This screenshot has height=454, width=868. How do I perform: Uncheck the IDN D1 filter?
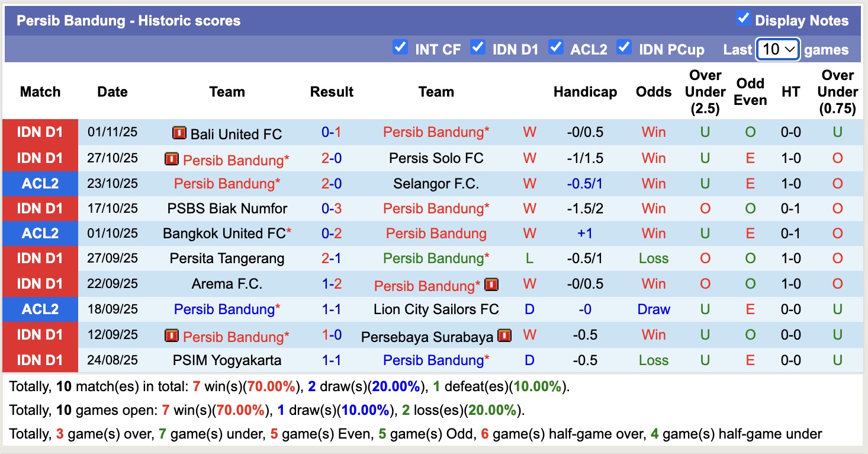tap(478, 47)
